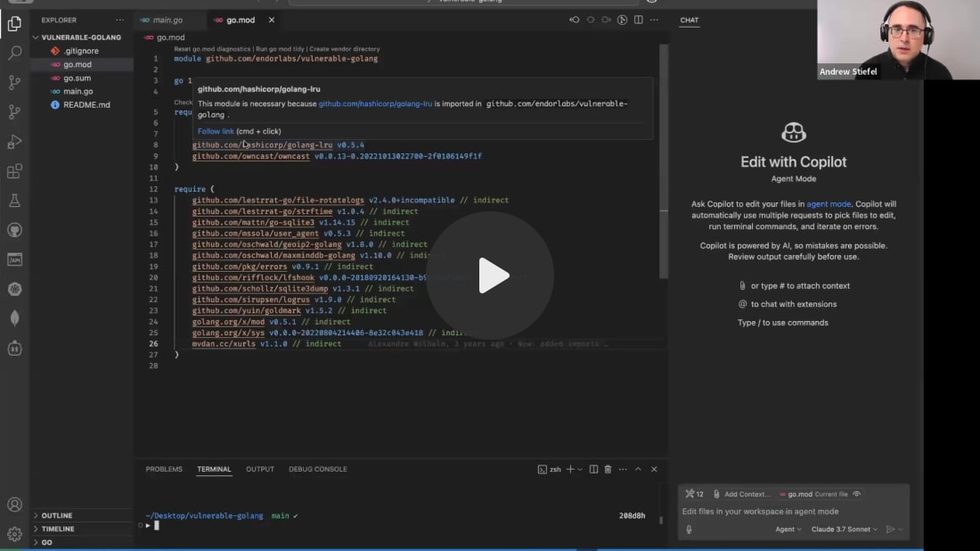Click the circled git action icon in editor toolbar

tap(622, 20)
